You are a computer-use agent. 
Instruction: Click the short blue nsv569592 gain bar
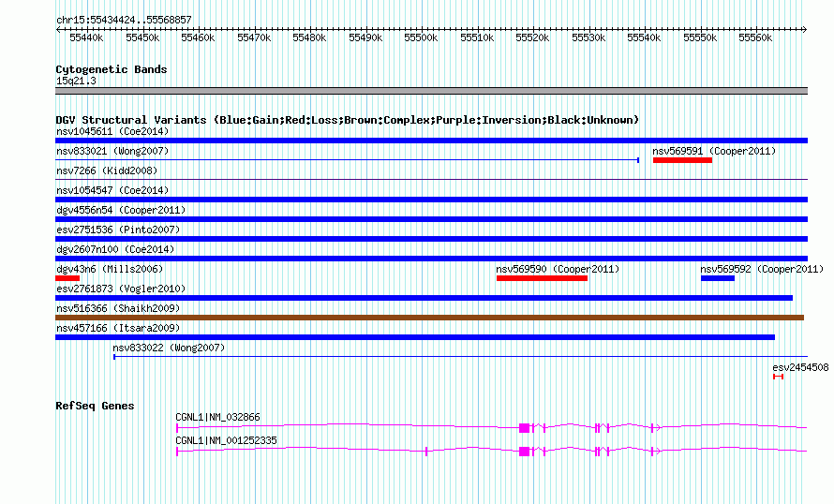pyautogui.click(x=718, y=278)
